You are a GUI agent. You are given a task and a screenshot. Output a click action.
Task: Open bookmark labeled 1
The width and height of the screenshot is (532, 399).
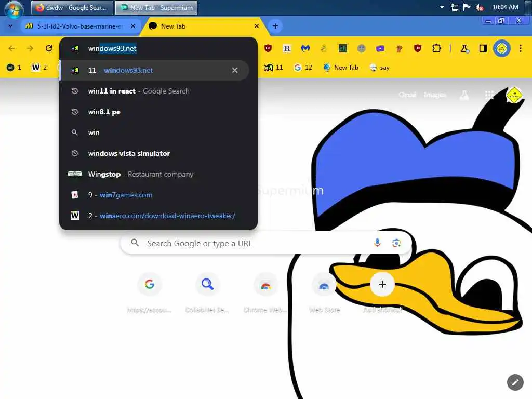[x=14, y=68]
